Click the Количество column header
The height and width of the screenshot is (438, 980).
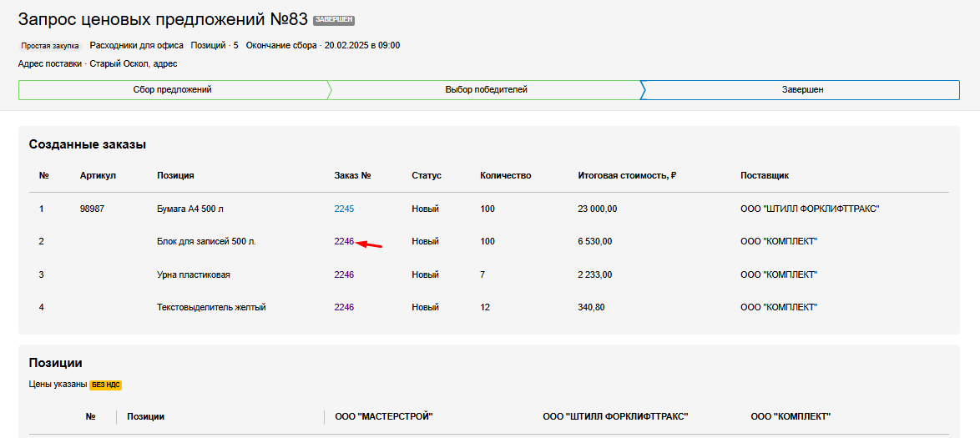click(505, 175)
